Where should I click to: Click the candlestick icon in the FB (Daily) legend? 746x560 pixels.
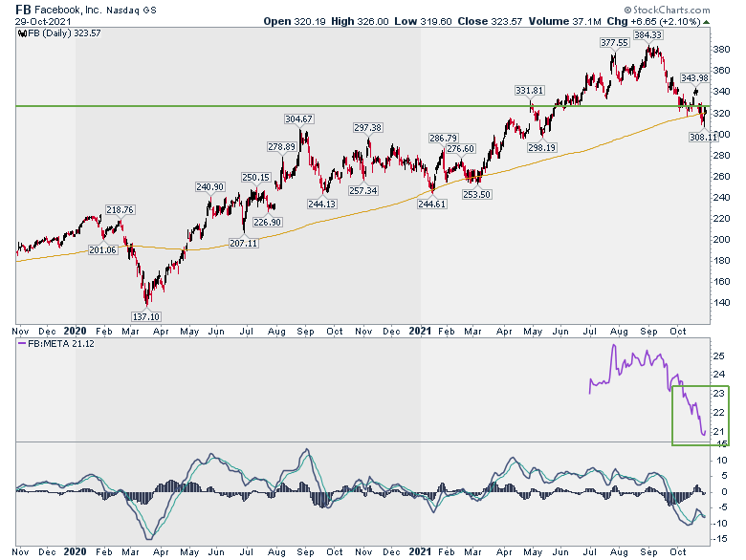22,33
